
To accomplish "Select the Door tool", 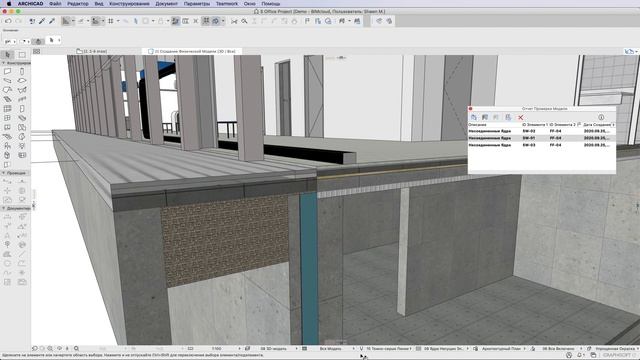I will click(x=22, y=109).
